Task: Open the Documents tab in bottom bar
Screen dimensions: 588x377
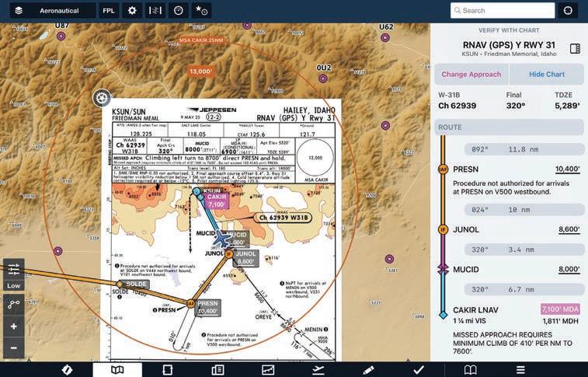Action: point(217,370)
